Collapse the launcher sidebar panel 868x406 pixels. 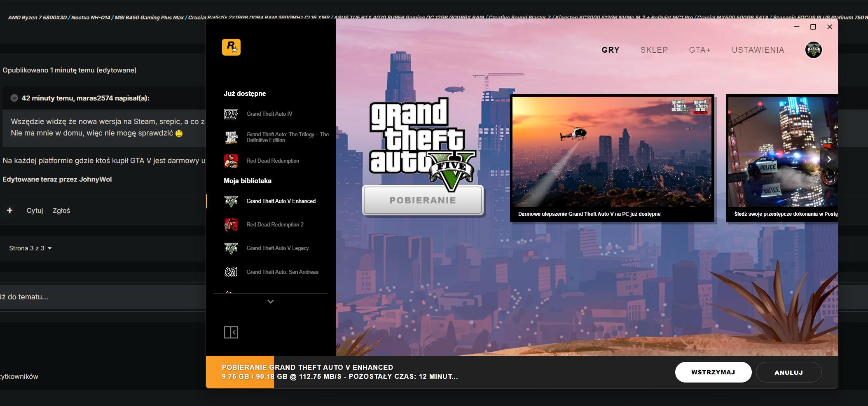pos(231,332)
